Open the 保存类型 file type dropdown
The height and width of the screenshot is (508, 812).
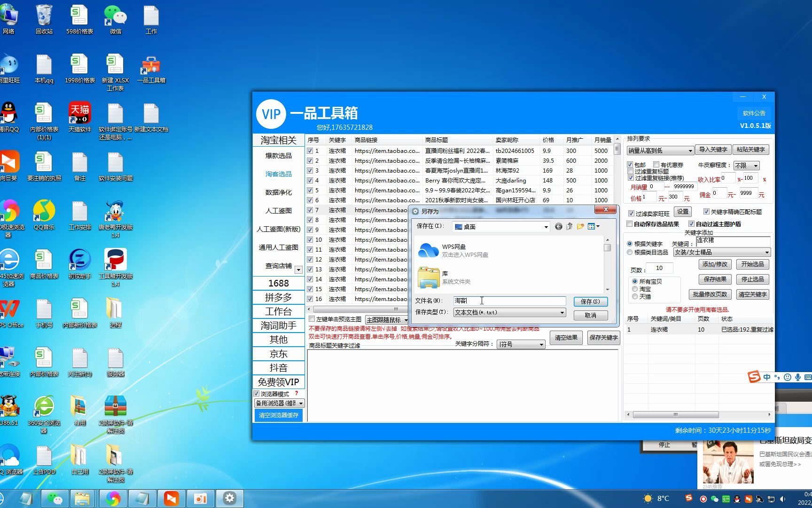pyautogui.click(x=509, y=312)
